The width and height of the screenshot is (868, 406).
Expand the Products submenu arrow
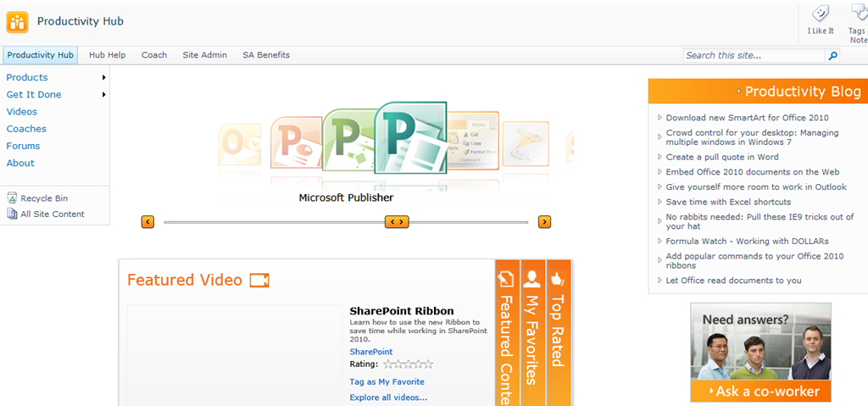(x=103, y=78)
